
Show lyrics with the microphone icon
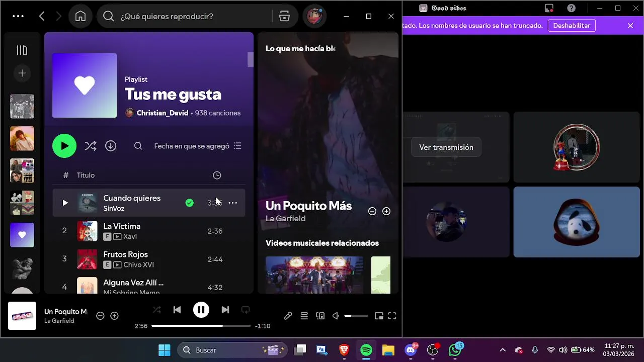[x=288, y=316]
